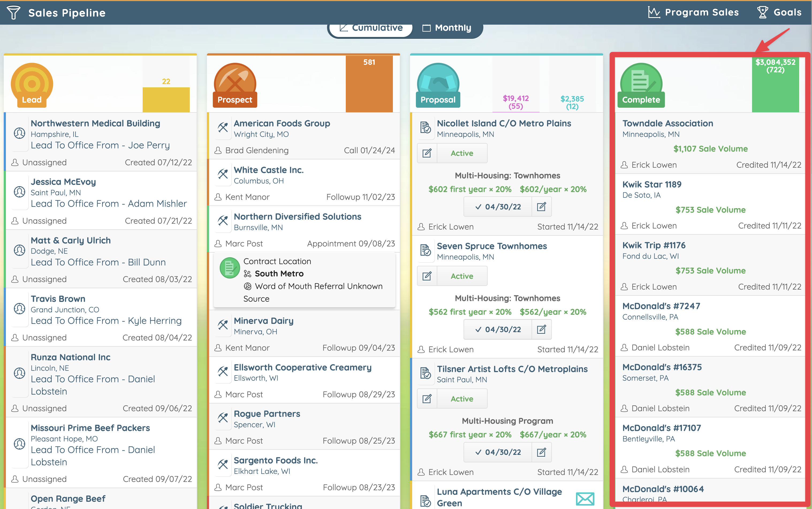Click the Prospect stage pickaxe icon
Screen dimensions: 812x509
pos(235,85)
